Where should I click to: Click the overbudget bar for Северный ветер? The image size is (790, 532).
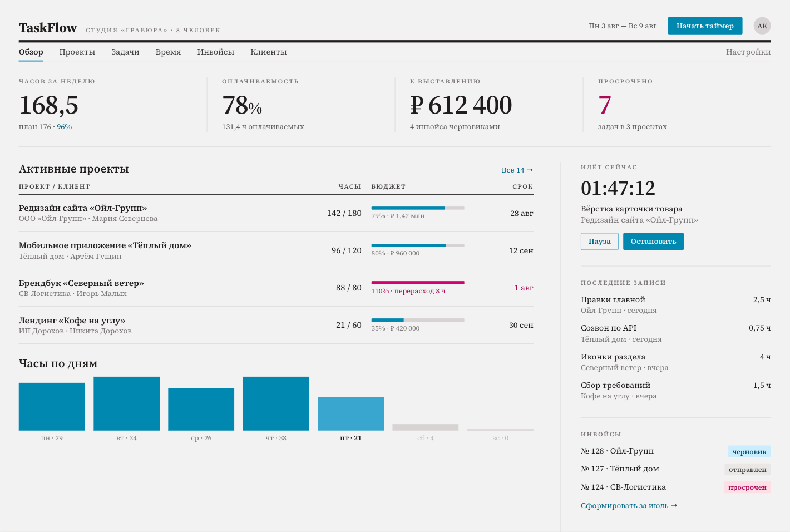(418, 283)
